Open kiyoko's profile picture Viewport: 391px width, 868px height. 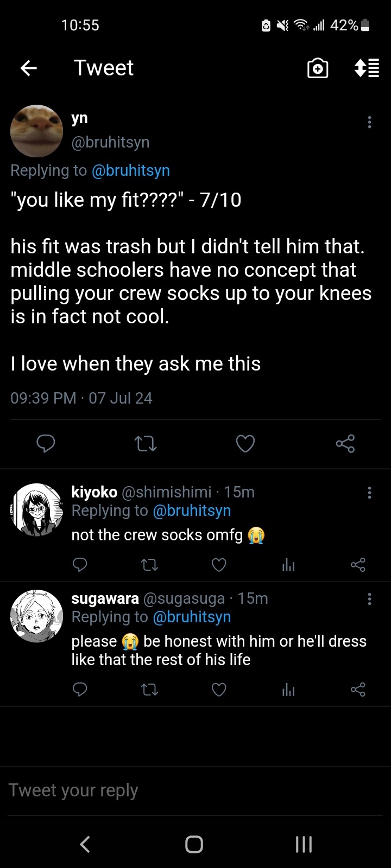point(37,510)
